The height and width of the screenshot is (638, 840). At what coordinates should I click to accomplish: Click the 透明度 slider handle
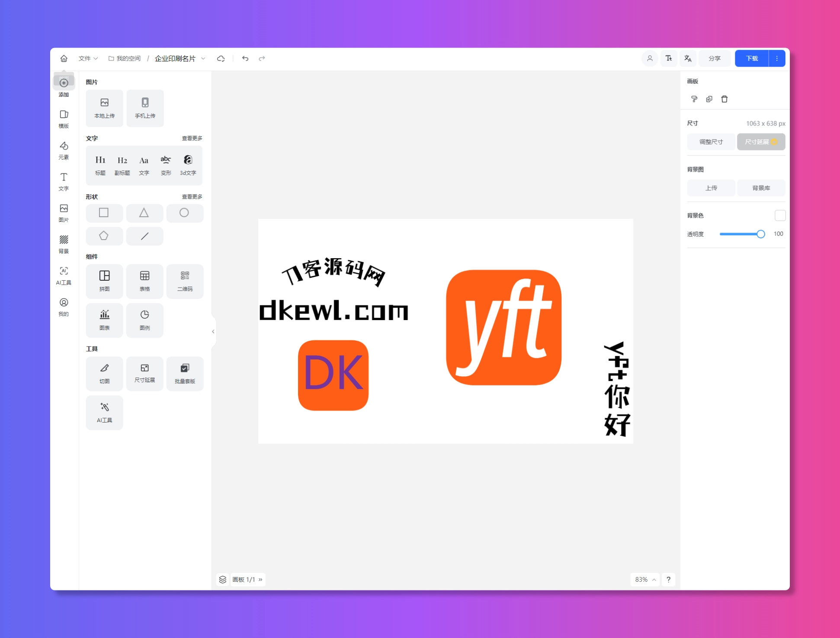pos(760,234)
